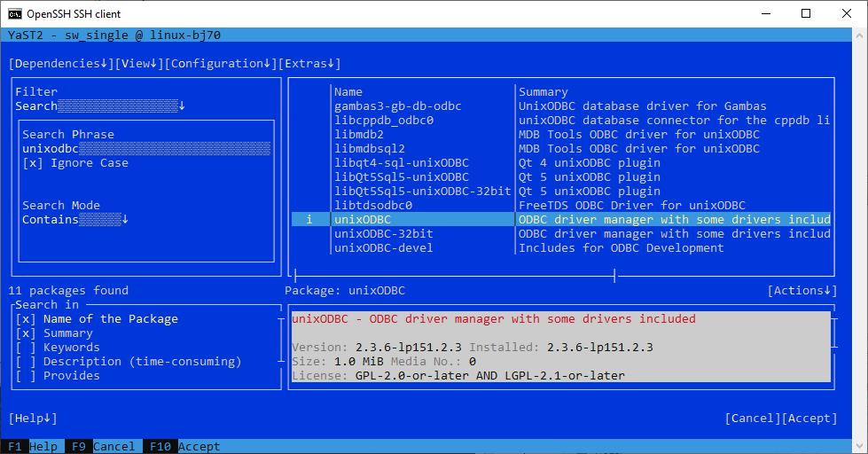The image size is (868, 454).
Task: Click the Cancel button
Action: coord(753,418)
